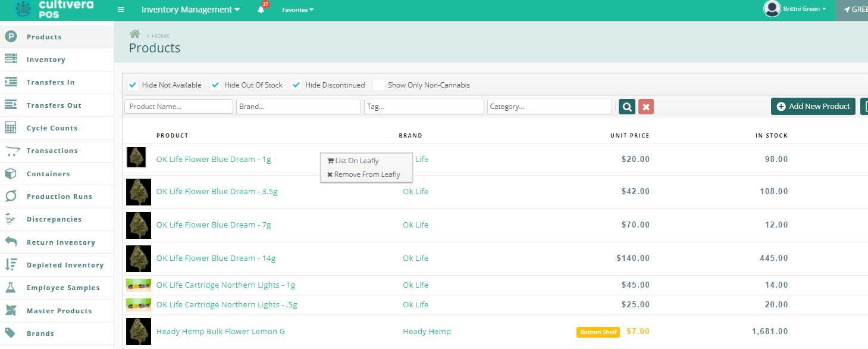
Task: Open the Favorites dropdown
Action: (297, 10)
